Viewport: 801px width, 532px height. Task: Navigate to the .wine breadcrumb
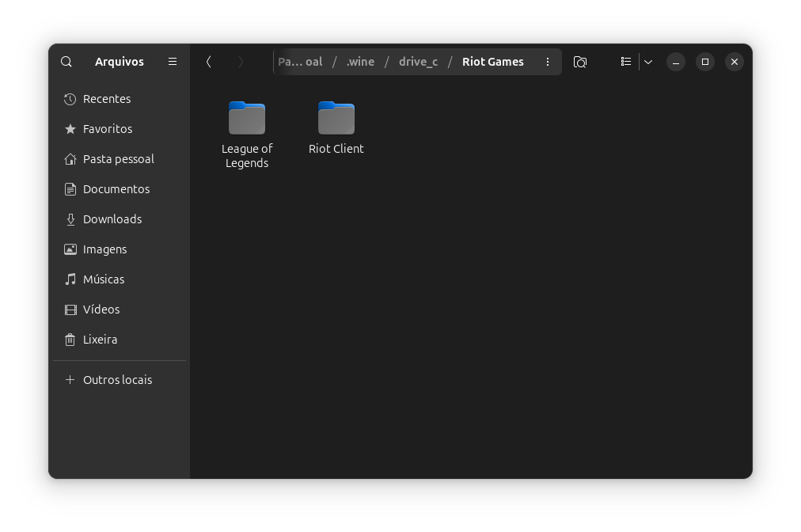click(x=360, y=62)
